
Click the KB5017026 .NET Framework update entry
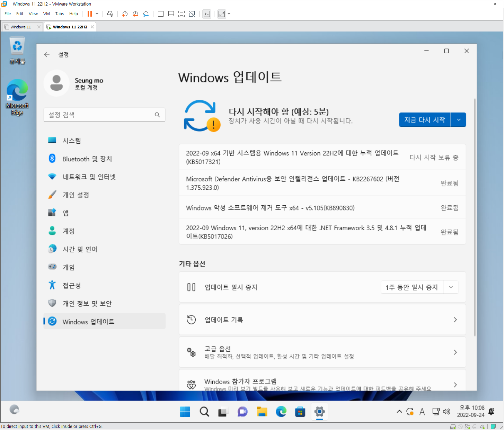pos(322,232)
